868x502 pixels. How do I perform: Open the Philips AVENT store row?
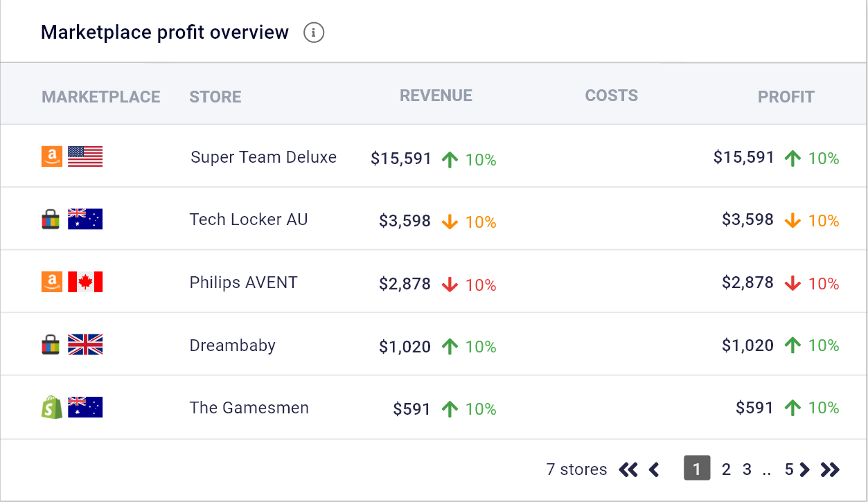243,283
